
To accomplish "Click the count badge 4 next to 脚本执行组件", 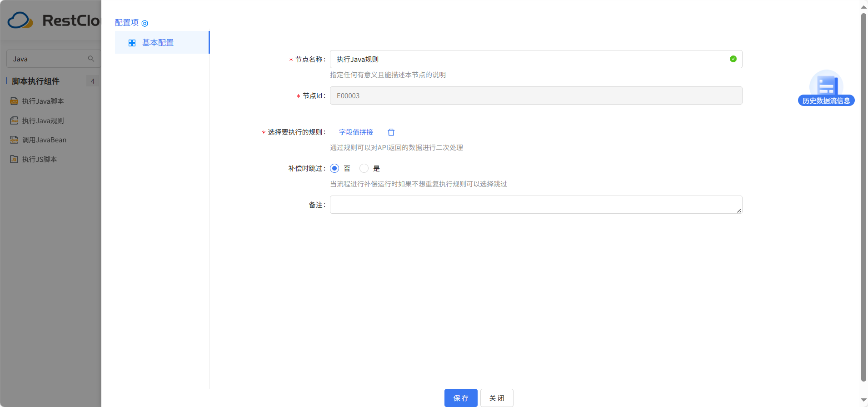I will [92, 81].
